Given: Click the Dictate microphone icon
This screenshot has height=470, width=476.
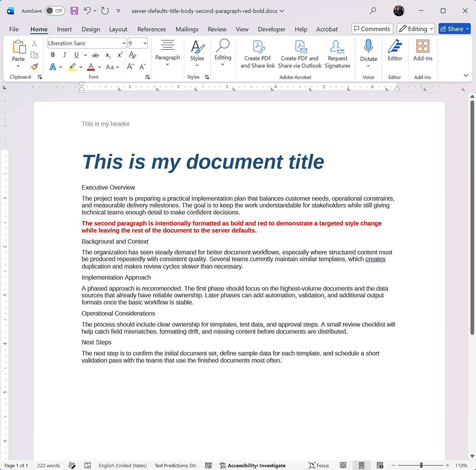Looking at the screenshot, I should pyautogui.click(x=369, y=46).
